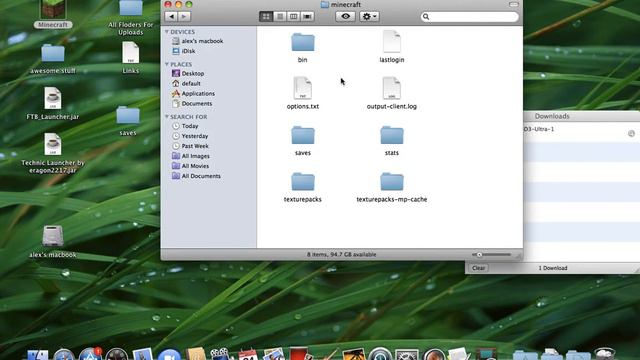Viewport: 640px width, 360px height.
Task: Collapse the DEVICES sidebar section
Action: (x=167, y=32)
